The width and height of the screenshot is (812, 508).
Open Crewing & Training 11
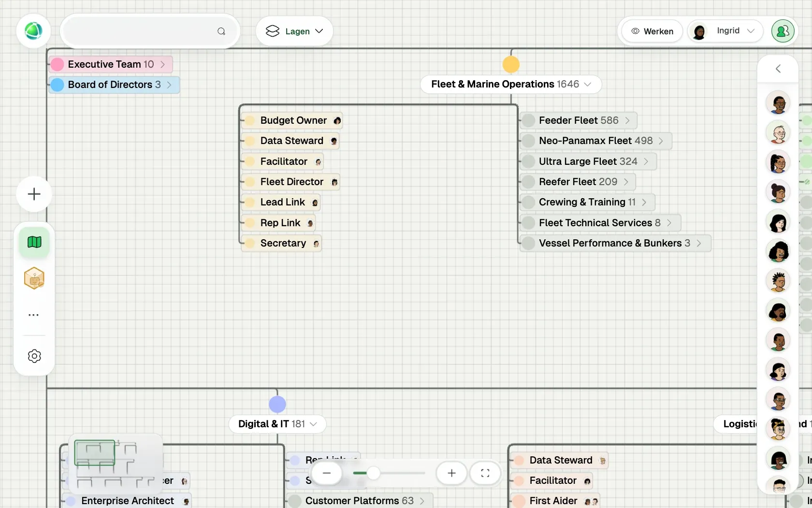587,202
